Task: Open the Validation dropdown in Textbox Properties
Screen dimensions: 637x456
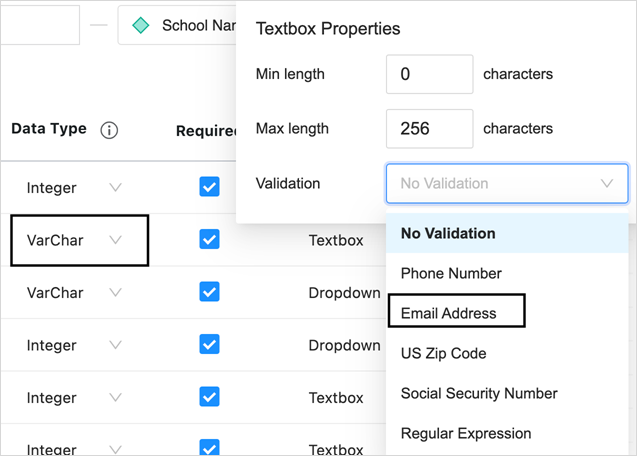Action: coord(507,184)
